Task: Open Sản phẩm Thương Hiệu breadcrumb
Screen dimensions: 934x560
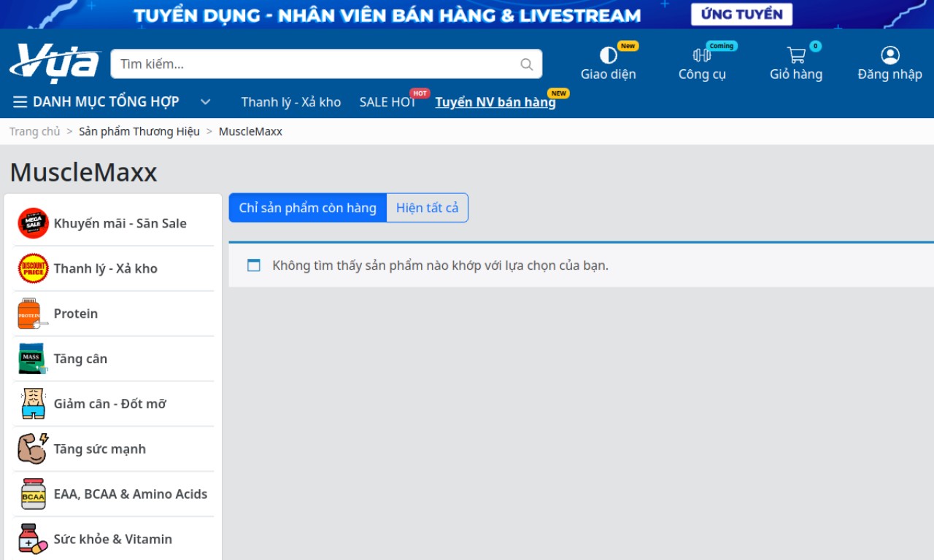Action: 139,131
